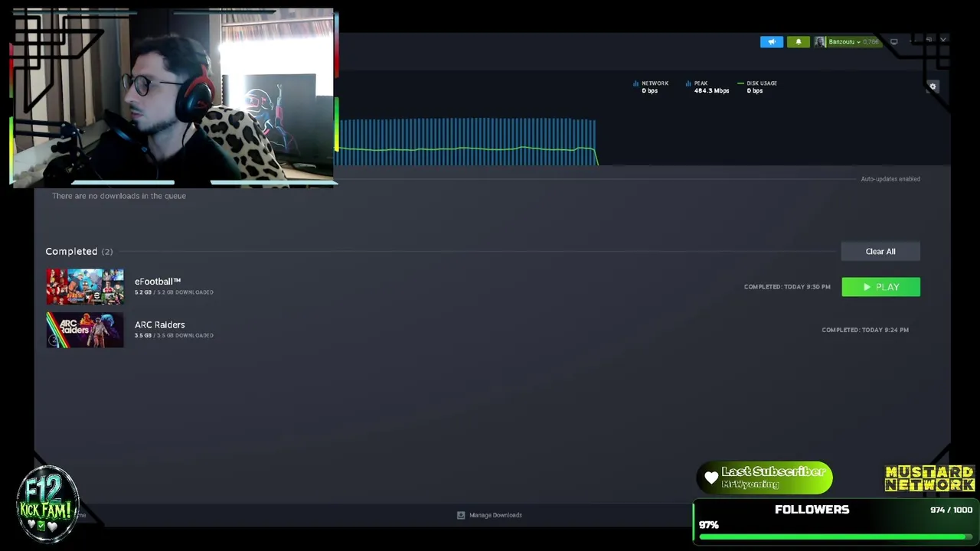The image size is (980, 551).
Task: Open the Steam announcements megaphone icon
Action: pos(771,42)
